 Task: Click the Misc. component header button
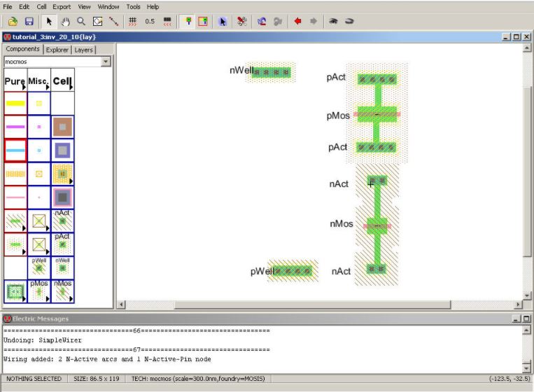click(38, 81)
